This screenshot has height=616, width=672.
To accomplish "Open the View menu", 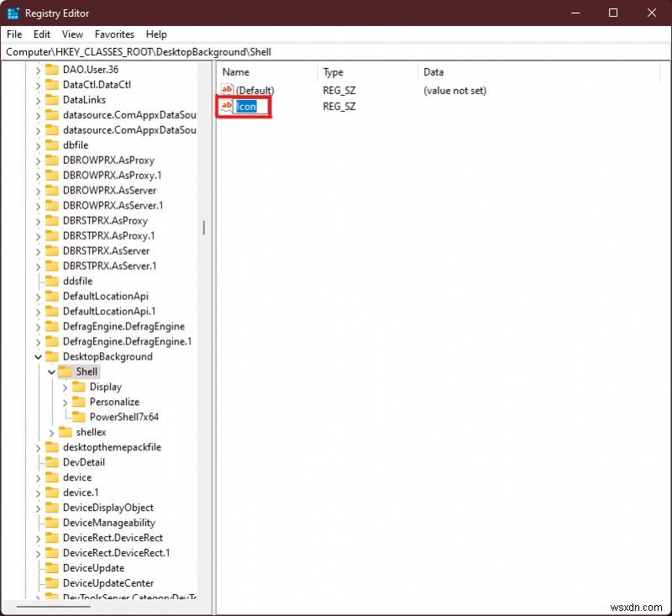I will point(72,34).
